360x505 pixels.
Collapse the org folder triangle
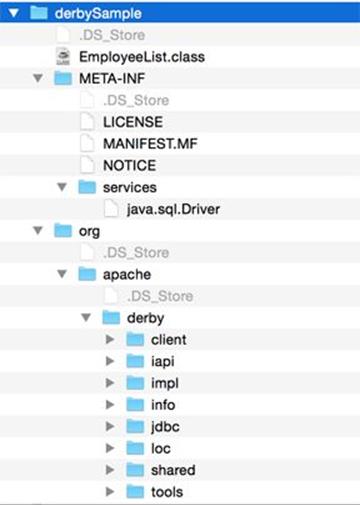pyautogui.click(x=38, y=230)
